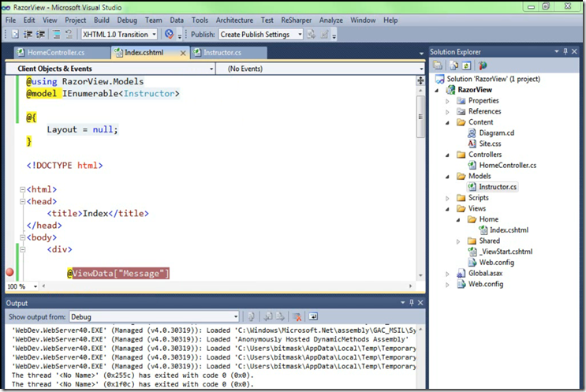Select _ViewStart.cshtml in the Views folder
Viewport: 586px width, 392px height.
click(x=506, y=252)
